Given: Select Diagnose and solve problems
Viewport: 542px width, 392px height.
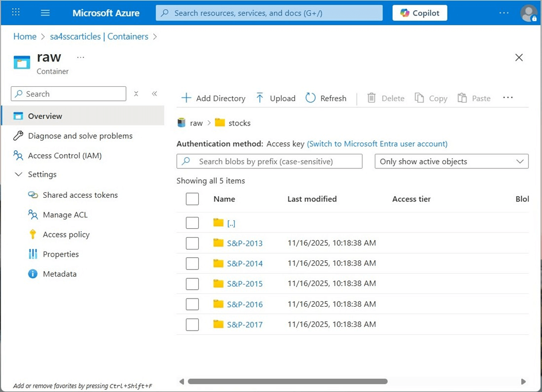Looking at the screenshot, I should click(x=80, y=136).
